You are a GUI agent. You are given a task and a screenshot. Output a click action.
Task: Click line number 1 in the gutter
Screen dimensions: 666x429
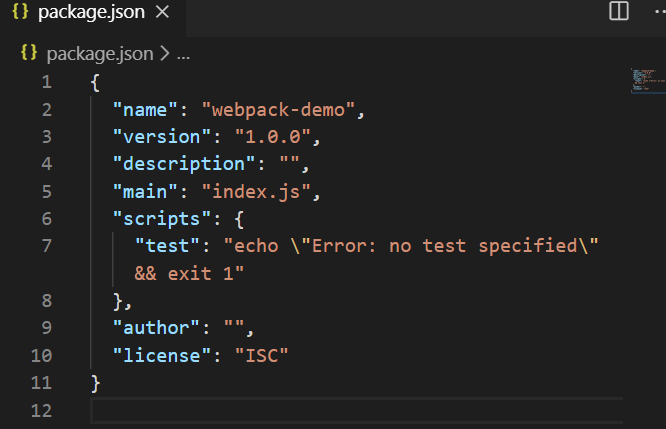coord(47,82)
